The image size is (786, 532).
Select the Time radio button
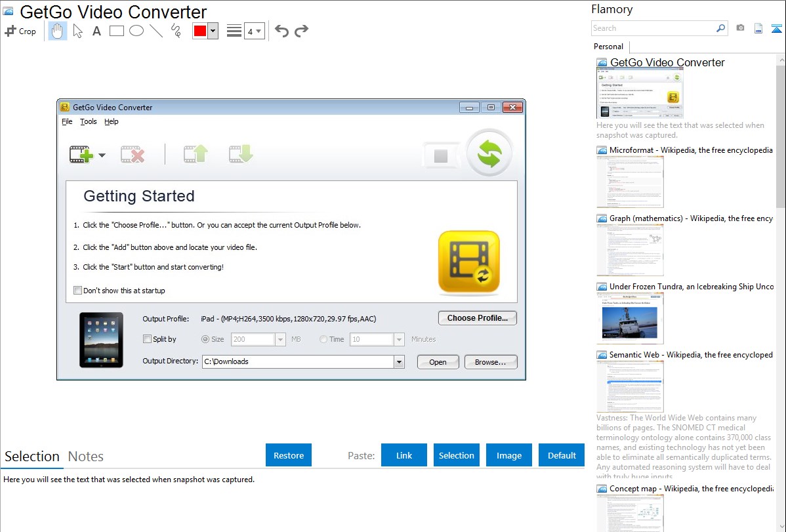(323, 339)
